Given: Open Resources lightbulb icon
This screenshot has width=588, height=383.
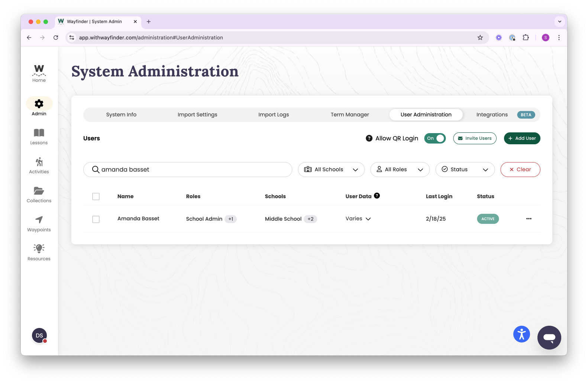Looking at the screenshot, I should coord(39,248).
